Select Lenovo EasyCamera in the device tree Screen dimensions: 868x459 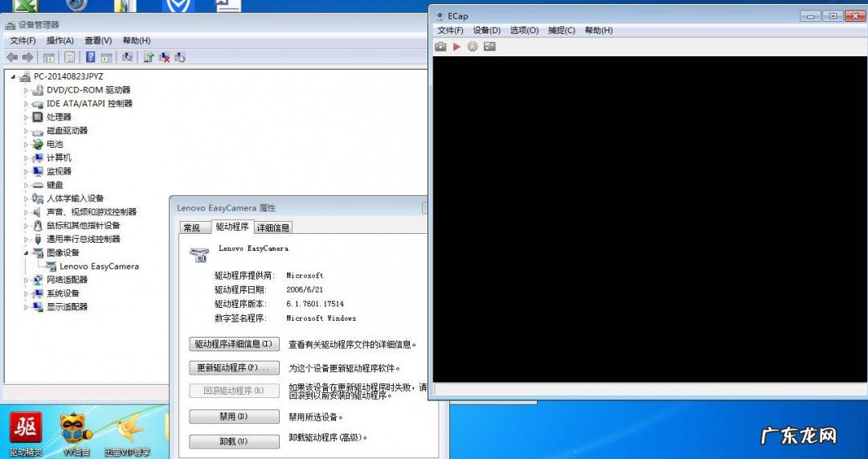(x=99, y=266)
